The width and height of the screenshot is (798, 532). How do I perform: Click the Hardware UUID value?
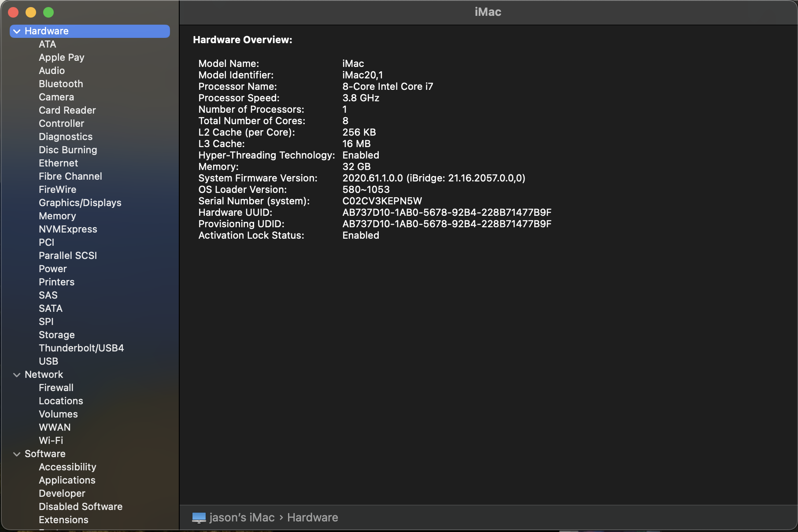pyautogui.click(x=447, y=213)
